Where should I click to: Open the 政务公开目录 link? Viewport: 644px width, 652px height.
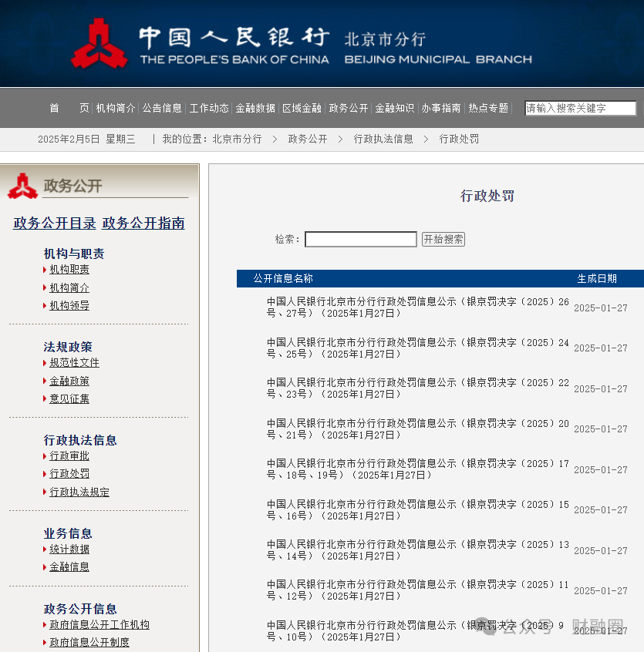(x=55, y=223)
